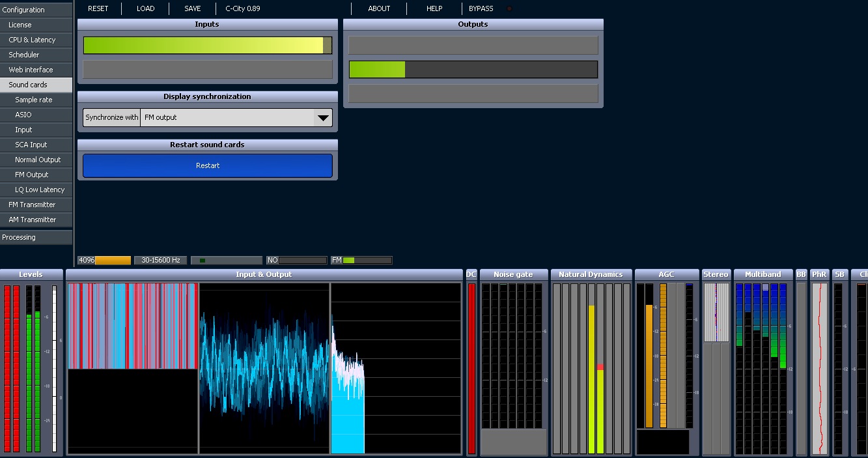Viewport: 868px width, 458px height.
Task: Click the red and blue spectrogram display
Action: [x=132, y=326]
